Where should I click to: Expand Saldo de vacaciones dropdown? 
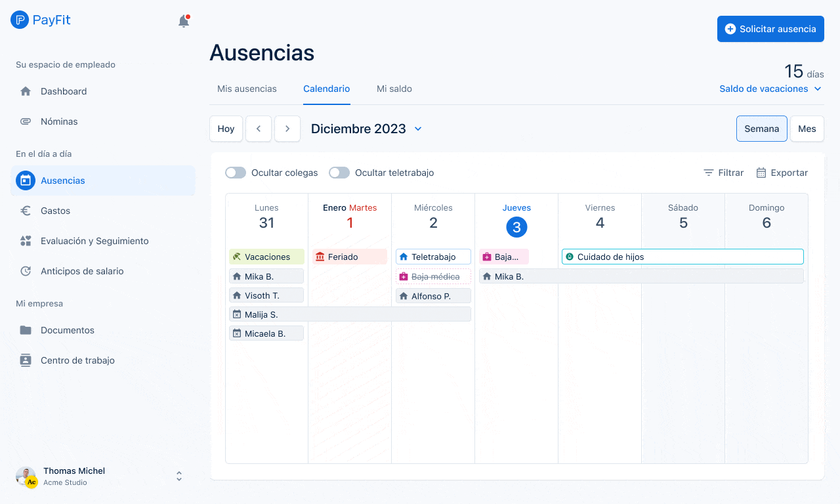point(770,89)
